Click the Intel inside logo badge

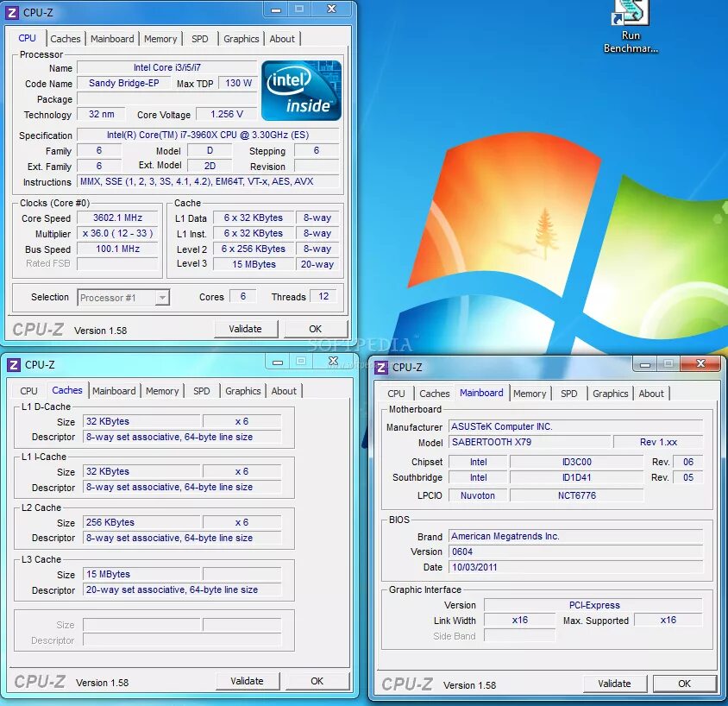tap(301, 91)
